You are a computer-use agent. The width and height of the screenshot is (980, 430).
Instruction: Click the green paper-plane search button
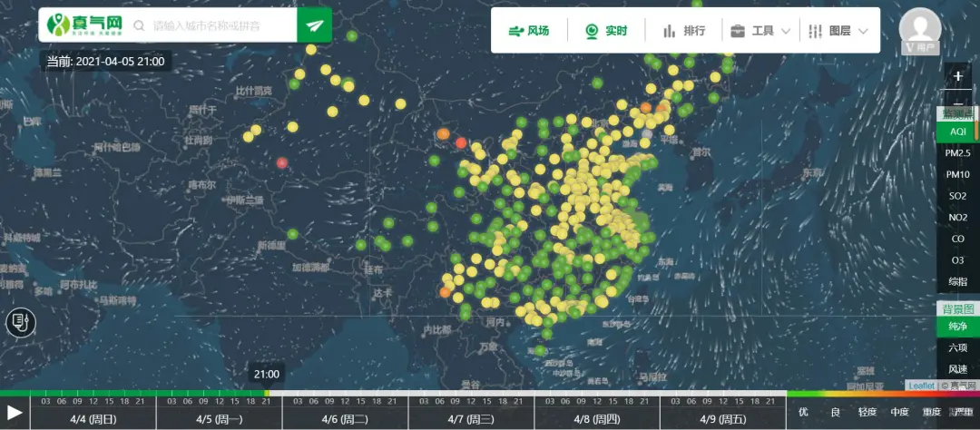[x=314, y=25]
